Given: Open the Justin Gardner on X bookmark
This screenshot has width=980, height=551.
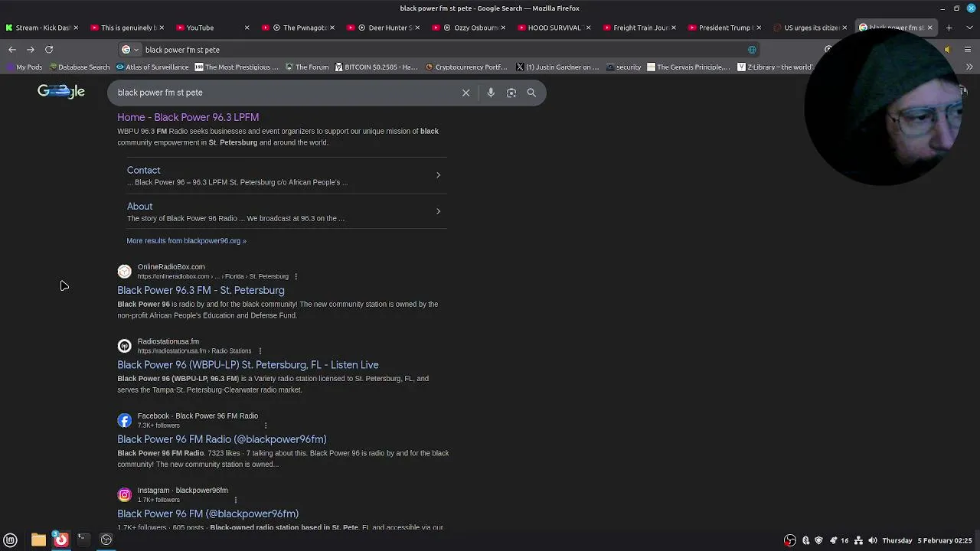Looking at the screenshot, I should coord(558,67).
